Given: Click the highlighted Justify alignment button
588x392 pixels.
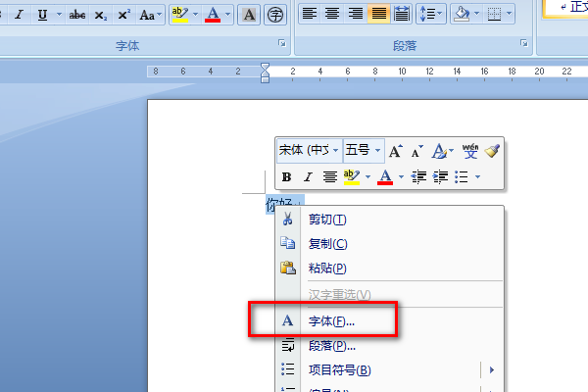Looking at the screenshot, I should [378, 14].
